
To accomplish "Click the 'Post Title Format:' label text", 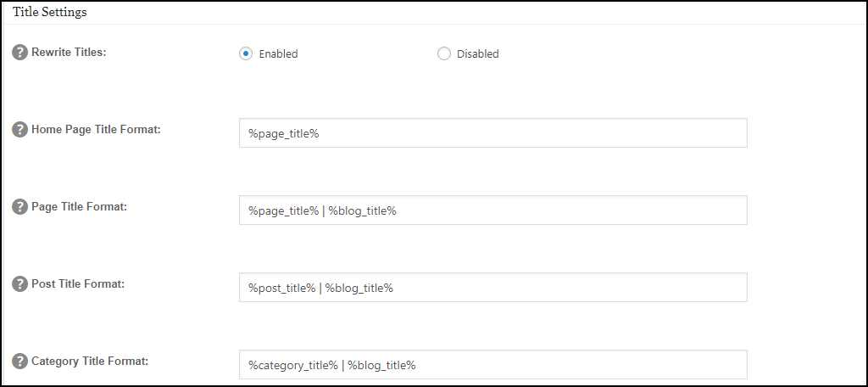I will tap(78, 283).
